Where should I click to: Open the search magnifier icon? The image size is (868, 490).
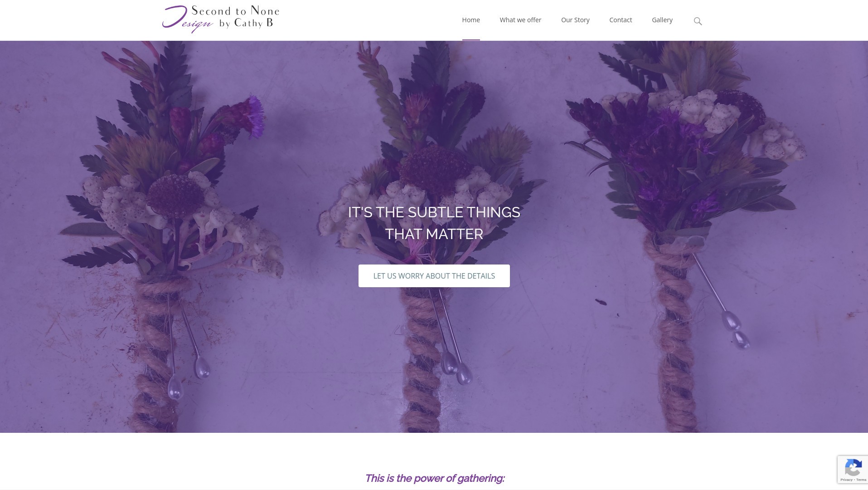(x=698, y=21)
